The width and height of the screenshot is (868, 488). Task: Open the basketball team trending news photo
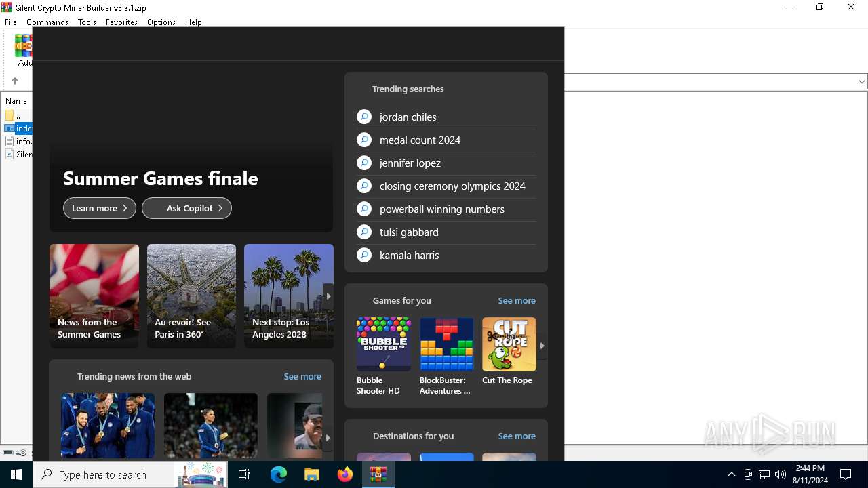click(x=108, y=426)
